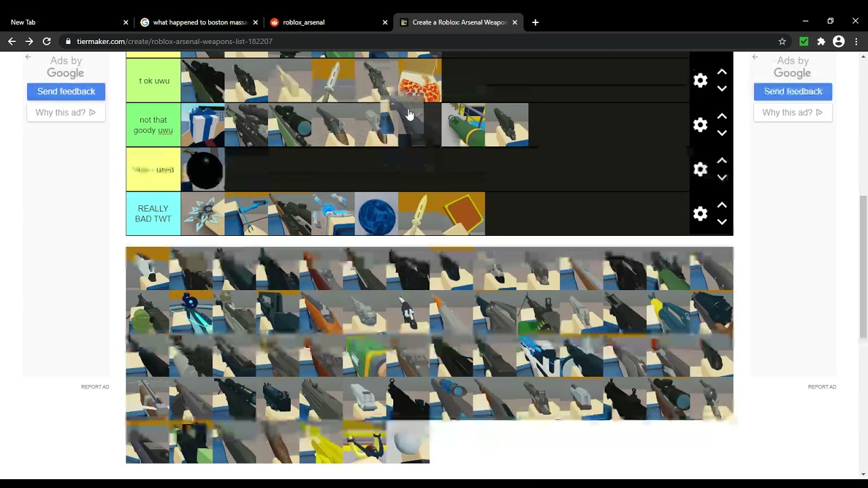Move 'REALLY BAD TWT' row down
The width and height of the screenshot is (868, 488).
[722, 222]
